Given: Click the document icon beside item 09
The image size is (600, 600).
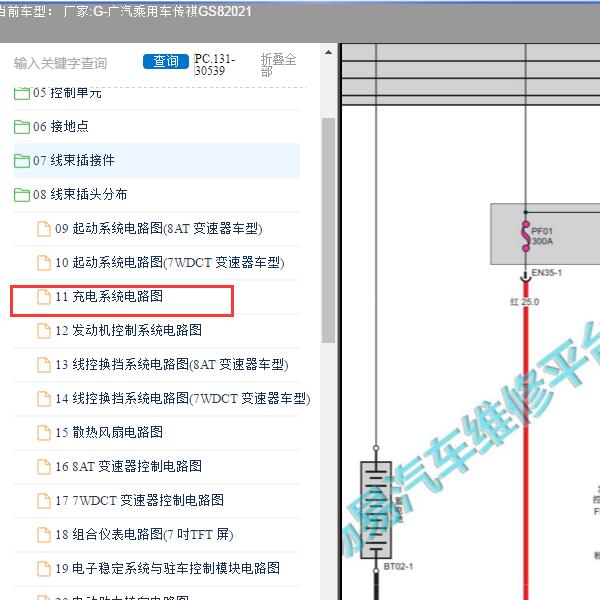Looking at the screenshot, I should [x=44, y=229].
